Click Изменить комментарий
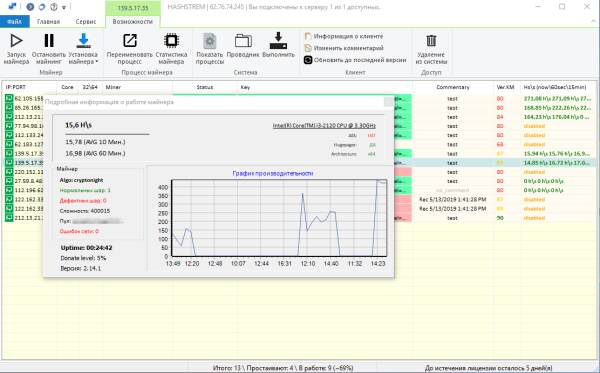600x373 pixels. pos(344,48)
